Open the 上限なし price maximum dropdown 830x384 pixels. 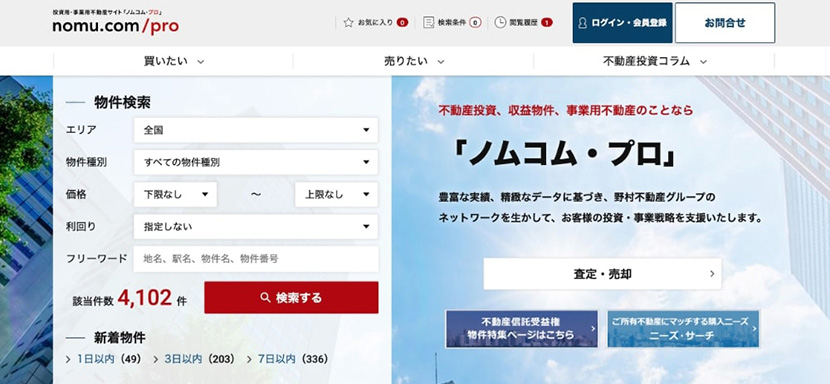point(337,194)
